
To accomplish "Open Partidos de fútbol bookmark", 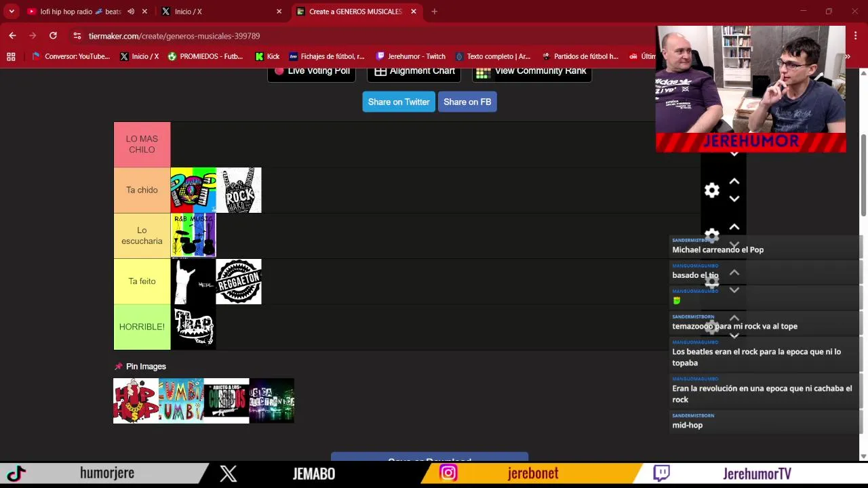I will pos(580,56).
